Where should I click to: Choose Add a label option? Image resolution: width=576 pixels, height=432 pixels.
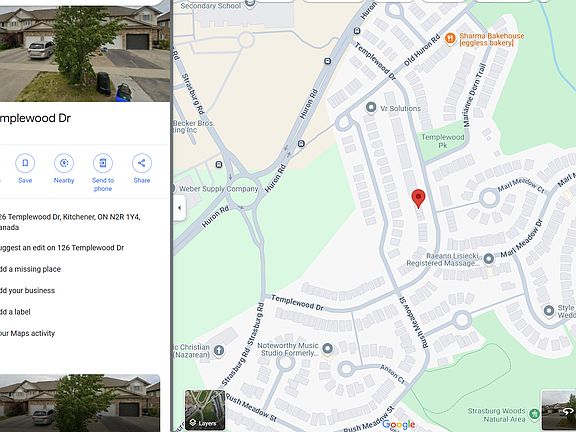[15, 312]
